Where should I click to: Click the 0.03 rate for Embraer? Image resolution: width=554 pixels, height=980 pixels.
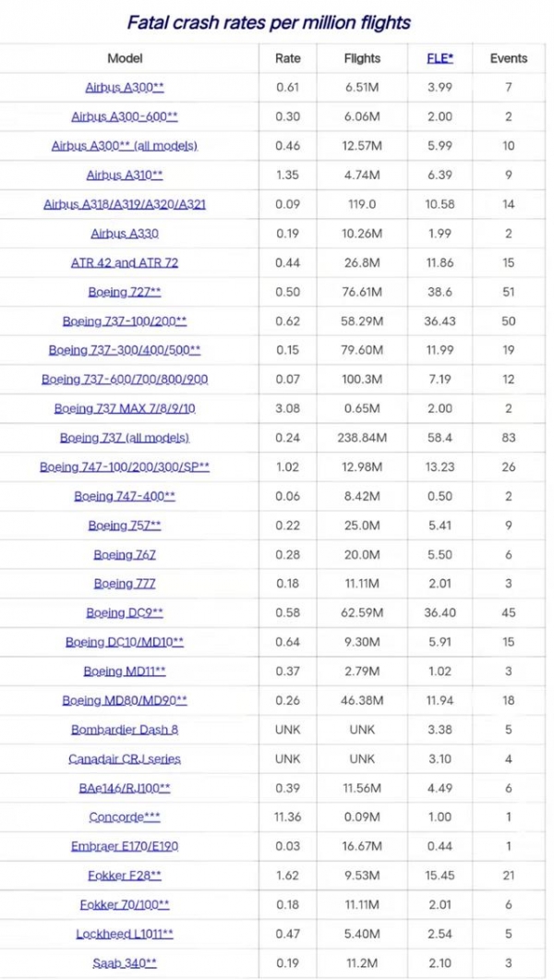tap(287, 846)
